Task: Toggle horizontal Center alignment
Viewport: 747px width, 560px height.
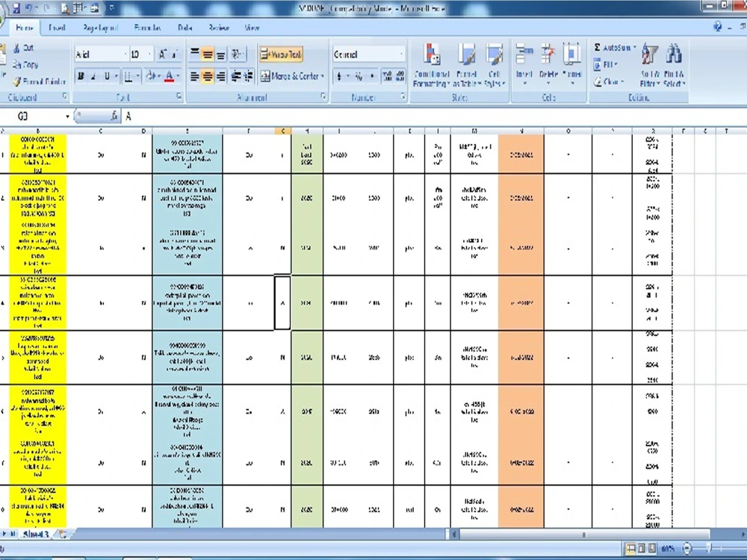Action: [x=208, y=76]
